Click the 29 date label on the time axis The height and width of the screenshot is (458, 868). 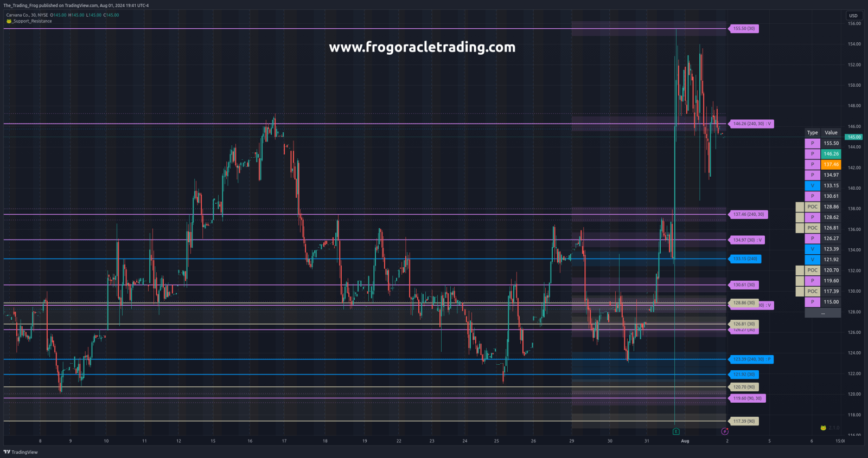pyautogui.click(x=572, y=441)
